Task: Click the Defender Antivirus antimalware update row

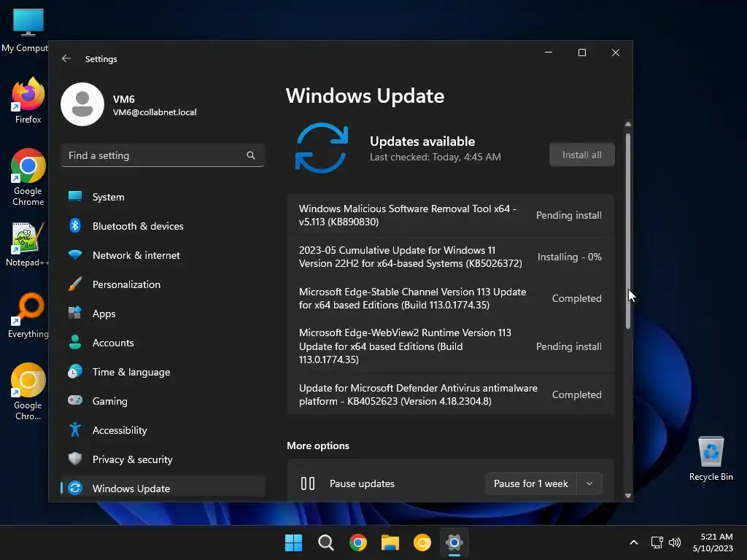Action: [x=451, y=394]
